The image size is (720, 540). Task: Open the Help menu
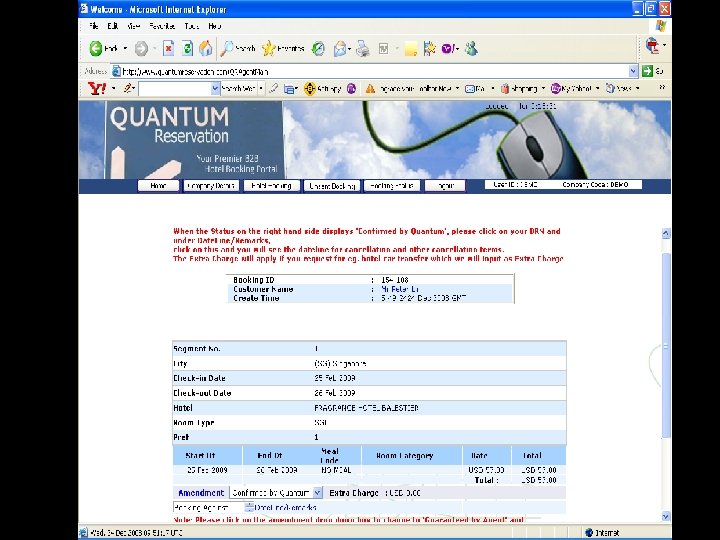214,26
